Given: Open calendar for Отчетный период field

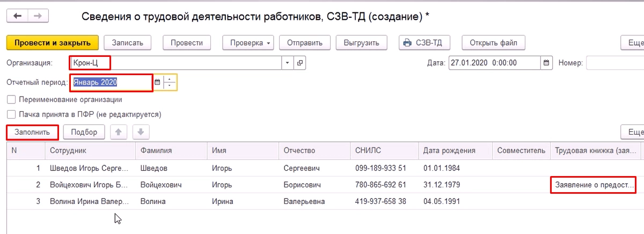Looking at the screenshot, I should pos(157,83).
